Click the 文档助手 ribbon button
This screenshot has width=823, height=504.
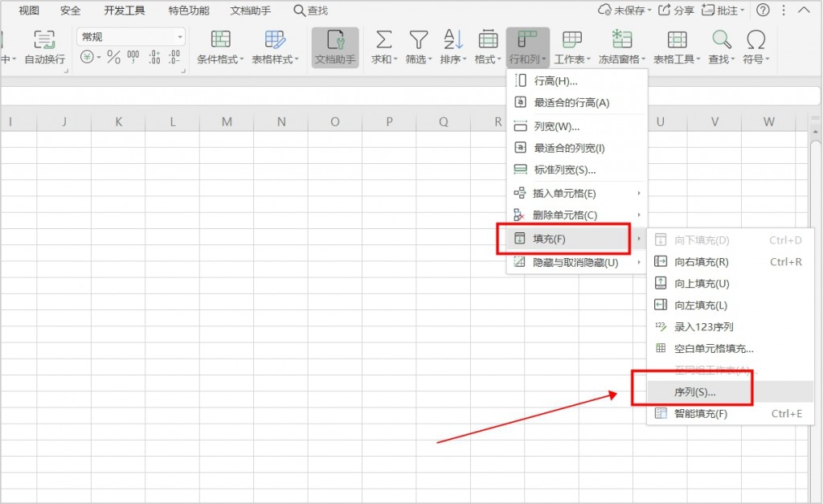[x=335, y=47]
